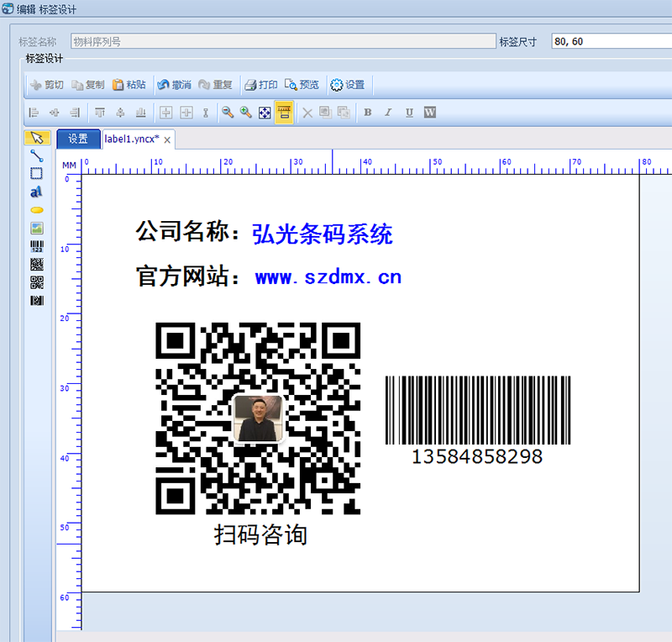The height and width of the screenshot is (642, 672).
Task: Align objects right icon
Action: click(x=75, y=113)
